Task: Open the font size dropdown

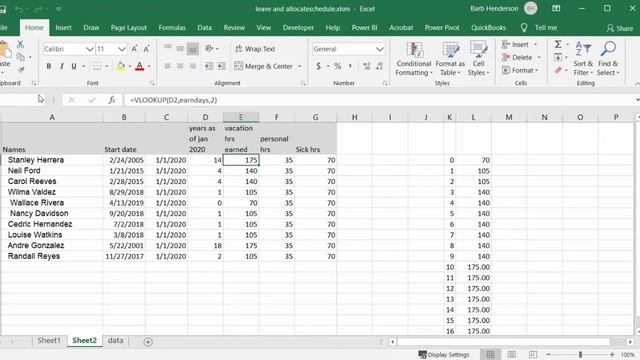Action: 122,49
